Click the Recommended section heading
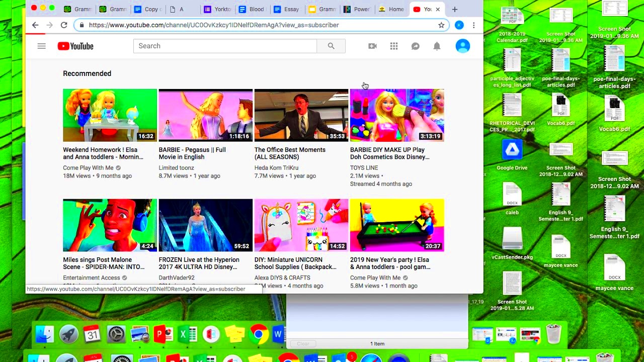Viewport: 644px width, 362px height. pos(87,73)
